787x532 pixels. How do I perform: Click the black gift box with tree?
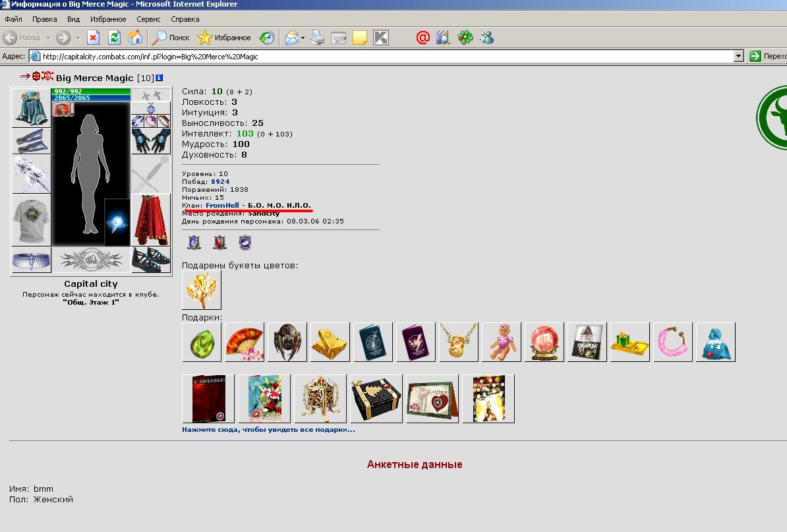point(376,398)
